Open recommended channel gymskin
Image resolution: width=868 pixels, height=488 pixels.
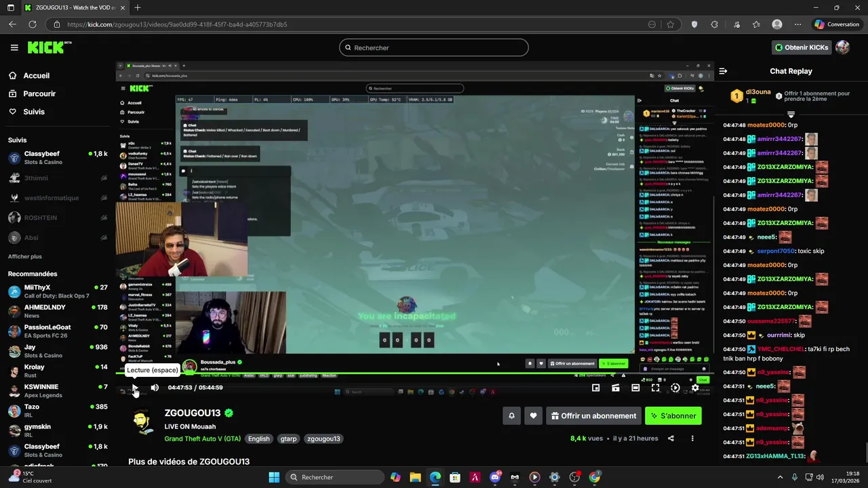click(x=58, y=430)
